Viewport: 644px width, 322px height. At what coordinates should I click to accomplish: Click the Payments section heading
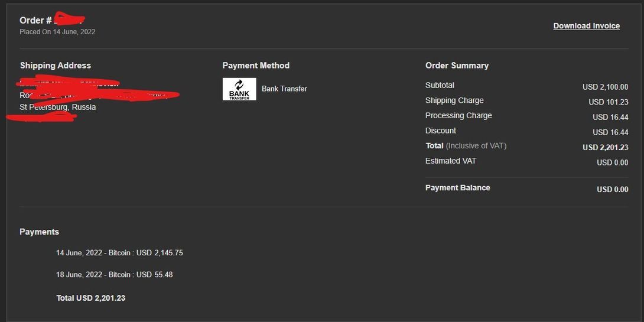pos(39,232)
